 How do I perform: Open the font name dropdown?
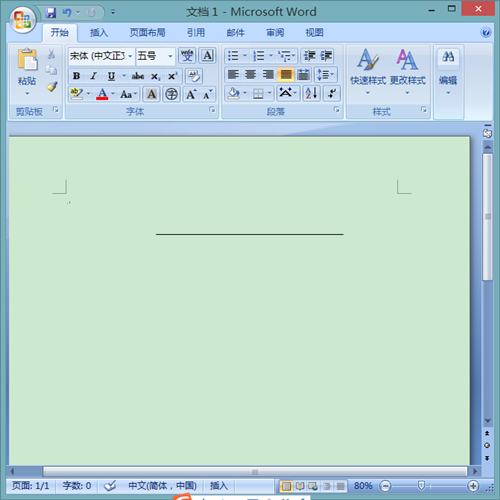(x=130, y=56)
